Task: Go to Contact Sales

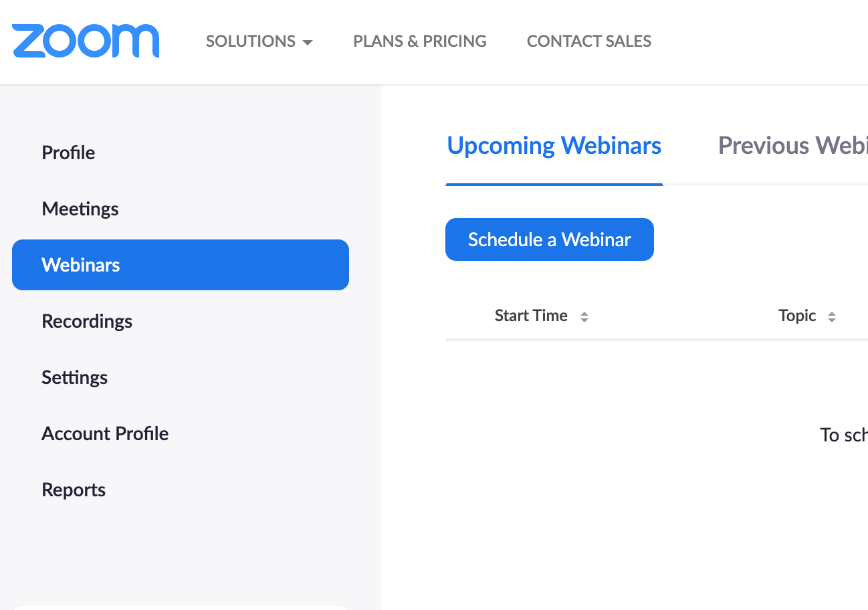Action: point(588,41)
